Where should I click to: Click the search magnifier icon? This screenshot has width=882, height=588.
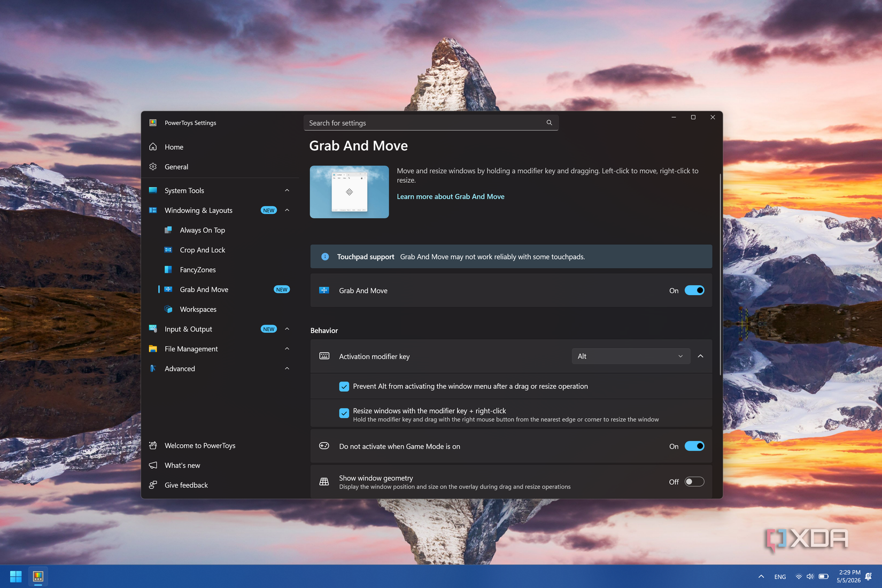coord(549,123)
